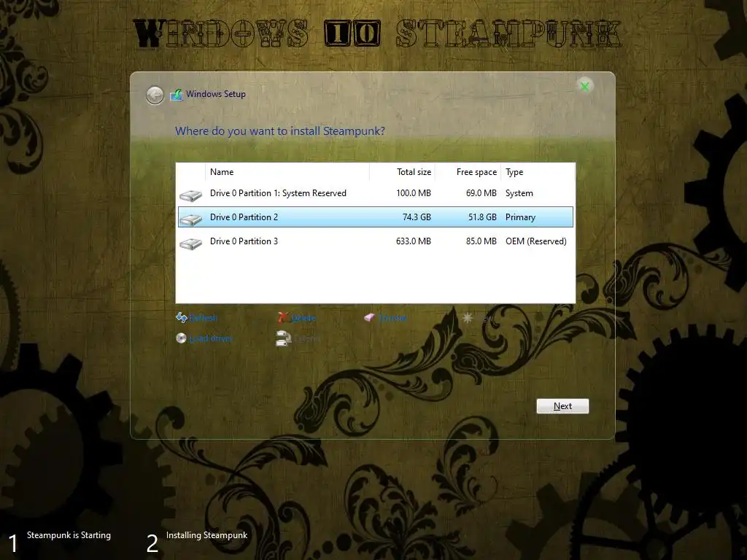Click the 51.8 GB free space cell

(x=482, y=217)
